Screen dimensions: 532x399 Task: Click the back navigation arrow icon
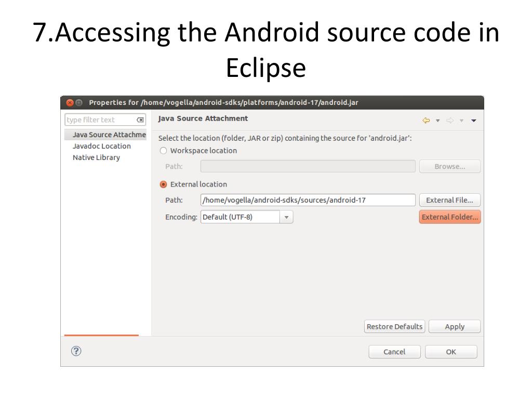coord(426,121)
